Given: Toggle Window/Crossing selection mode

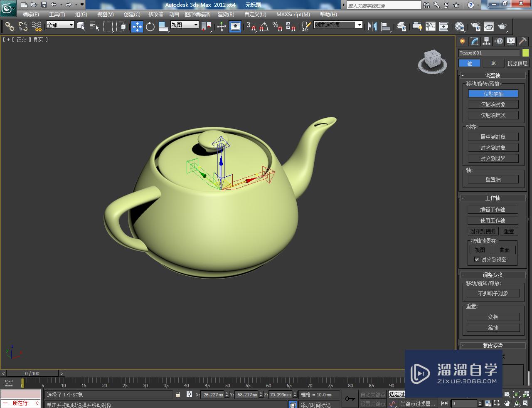Looking at the screenshot, I should (121, 26).
